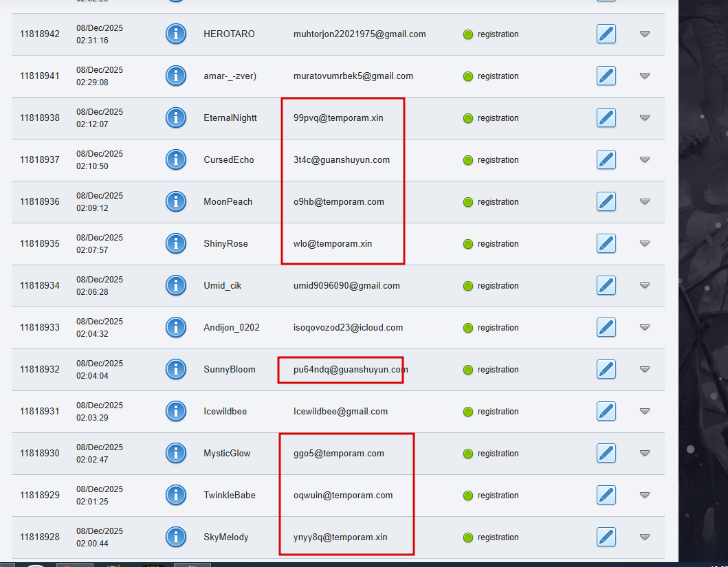Expand options arrow for SunnyBloom
728x567 pixels.
[x=644, y=369]
